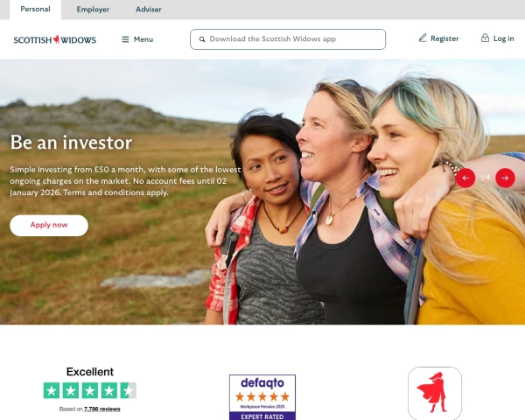
Task: Click the Menu label
Action: [143, 39]
